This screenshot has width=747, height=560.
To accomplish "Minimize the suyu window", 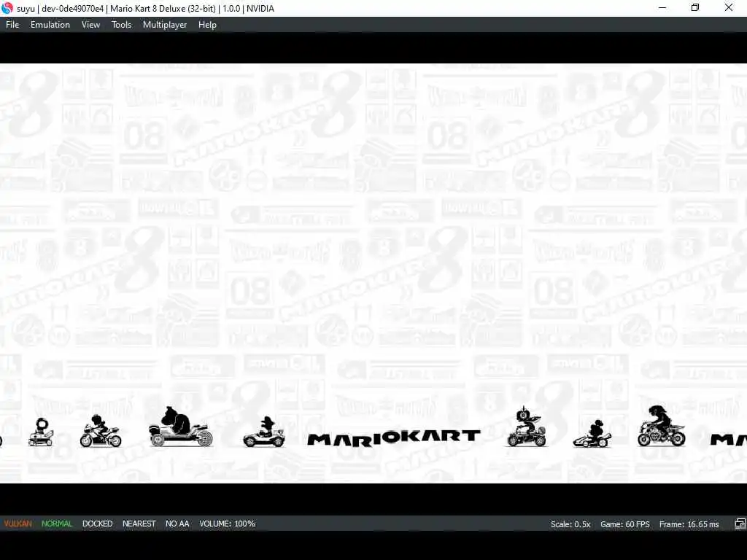I will coord(662,8).
